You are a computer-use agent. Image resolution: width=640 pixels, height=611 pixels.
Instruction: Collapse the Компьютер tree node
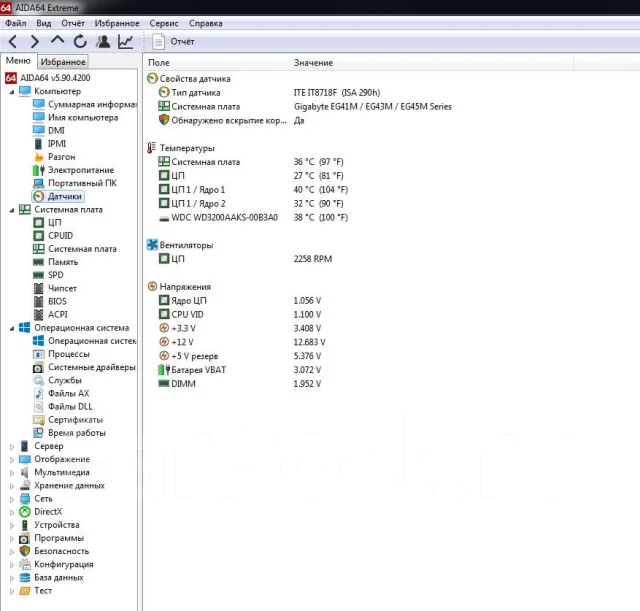(x=12, y=92)
